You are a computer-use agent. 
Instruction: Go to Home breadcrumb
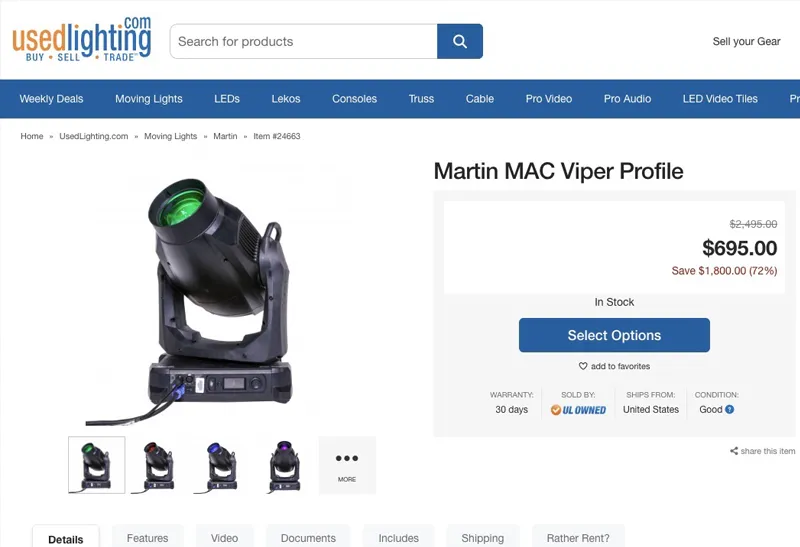coord(32,136)
